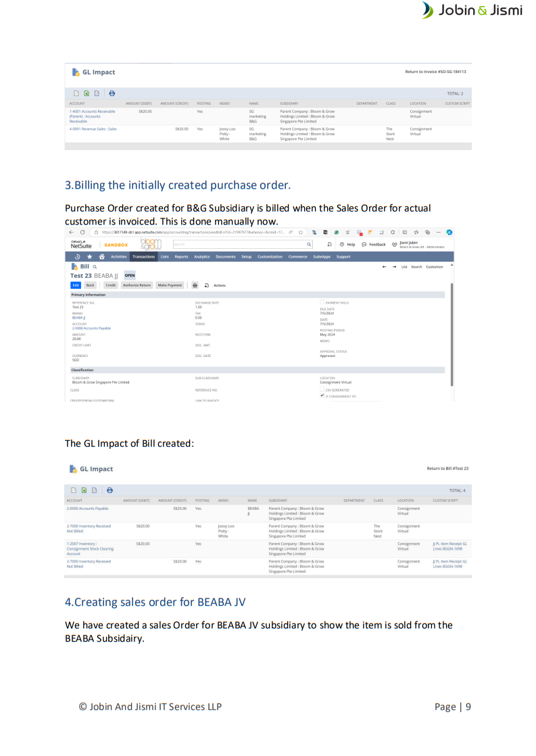Click the print icon in top GL Impact
Image resolution: width=536 pixels, height=756 pixels.
coord(112,93)
